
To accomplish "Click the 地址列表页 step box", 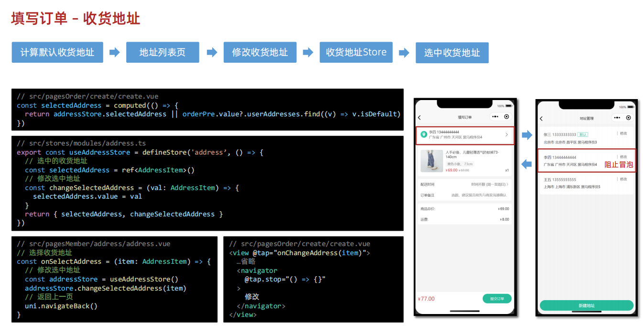I will [163, 53].
